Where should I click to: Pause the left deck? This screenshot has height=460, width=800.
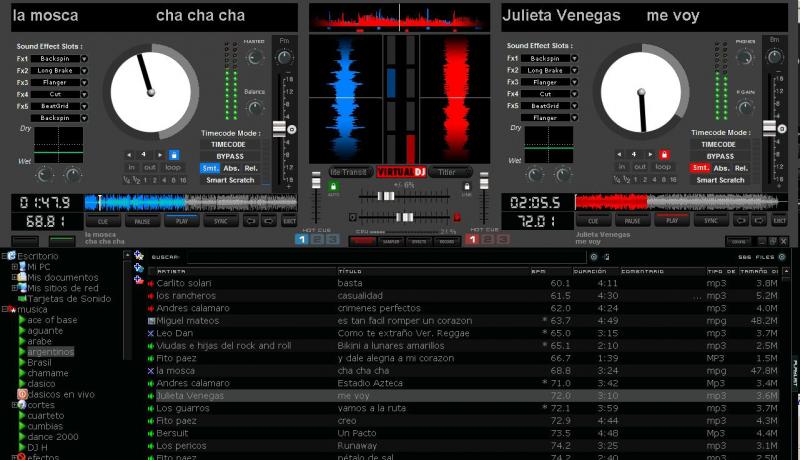[142, 221]
